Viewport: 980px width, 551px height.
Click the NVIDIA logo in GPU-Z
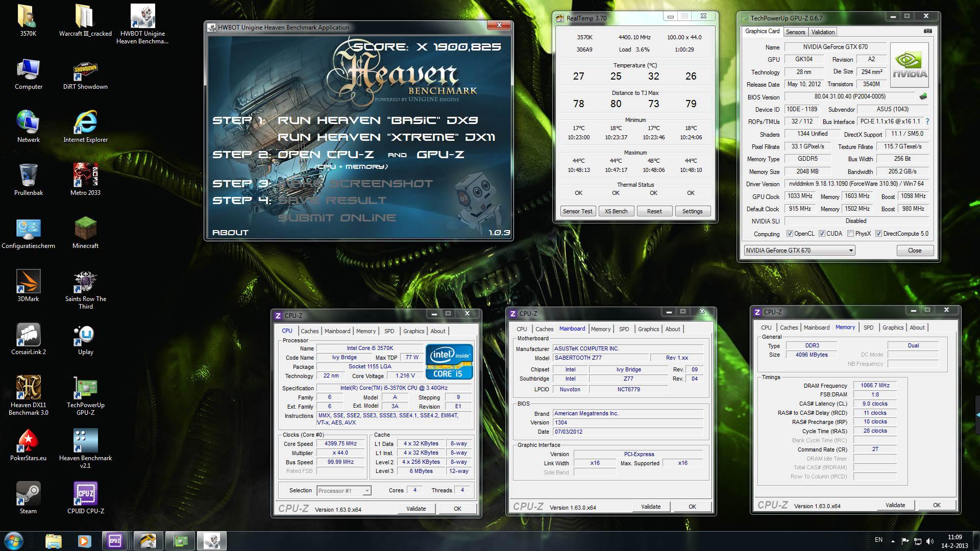(910, 65)
